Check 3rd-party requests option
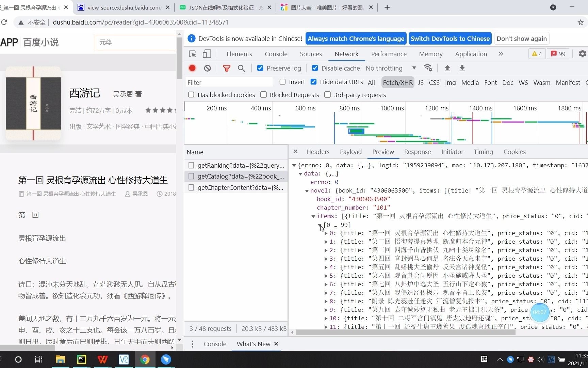Viewport: 588px width, 368px height. pos(327,95)
